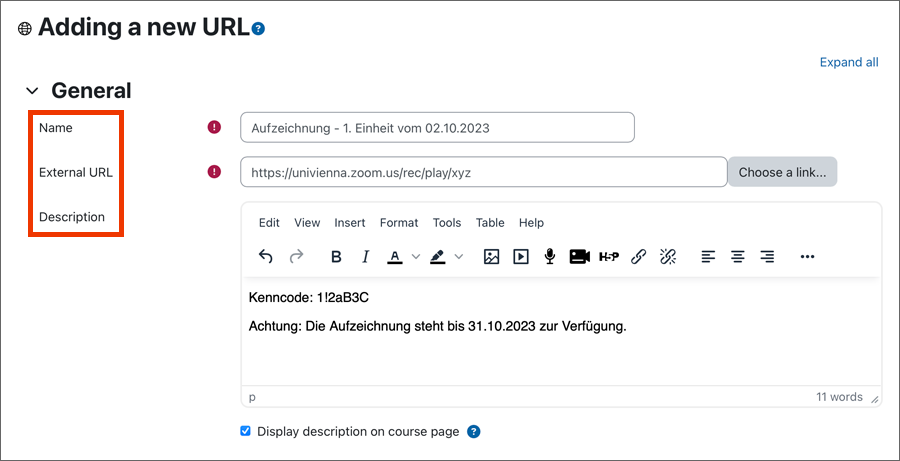Reveal more toolbar options with ellipsis
The height and width of the screenshot is (461, 900).
pos(808,257)
